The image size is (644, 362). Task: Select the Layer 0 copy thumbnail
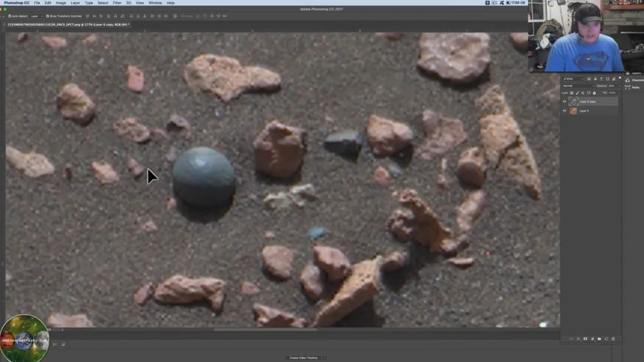[574, 102]
